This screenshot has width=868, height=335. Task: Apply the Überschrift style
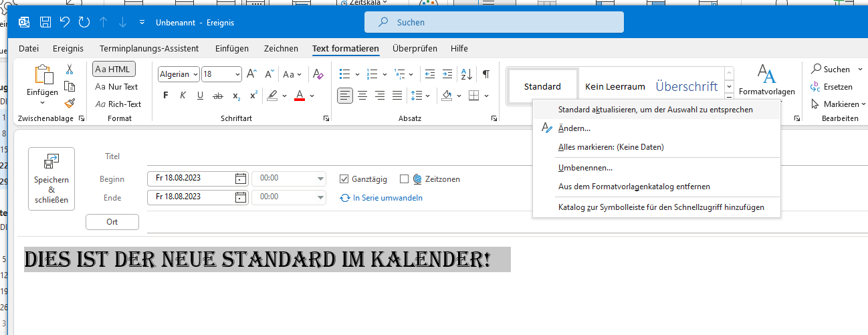687,86
